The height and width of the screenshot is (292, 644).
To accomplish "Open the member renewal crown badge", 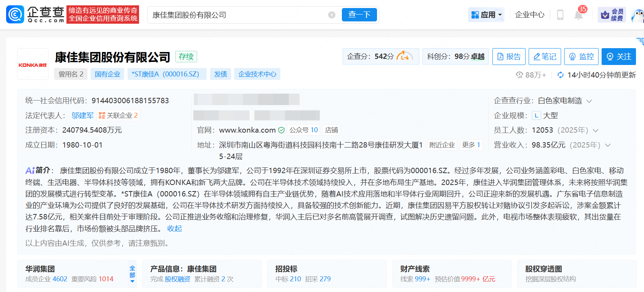I will pyautogui.click(x=612, y=15).
